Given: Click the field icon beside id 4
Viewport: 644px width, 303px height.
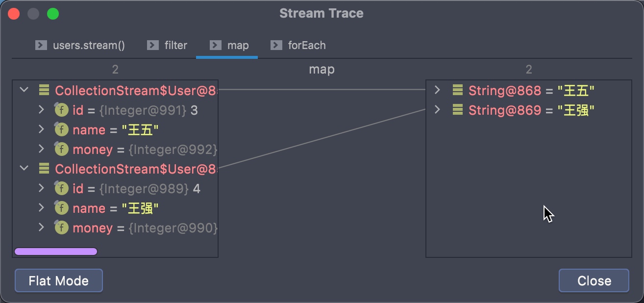Looking at the screenshot, I should click(x=61, y=189).
